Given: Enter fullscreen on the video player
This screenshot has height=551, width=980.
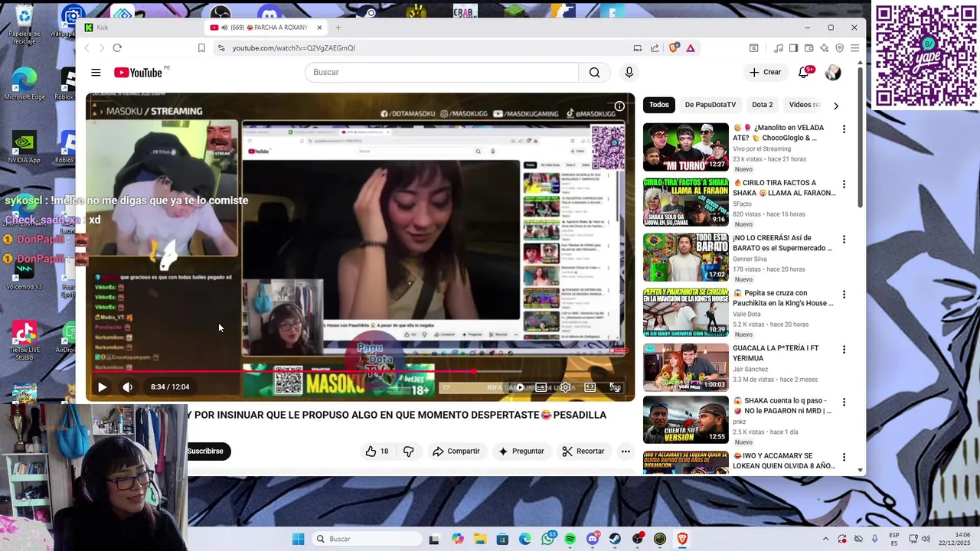Looking at the screenshot, I should (614, 387).
